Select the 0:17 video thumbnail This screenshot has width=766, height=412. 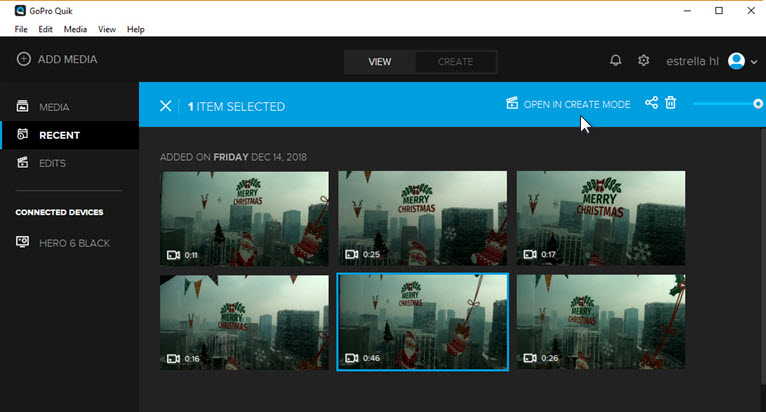click(601, 218)
